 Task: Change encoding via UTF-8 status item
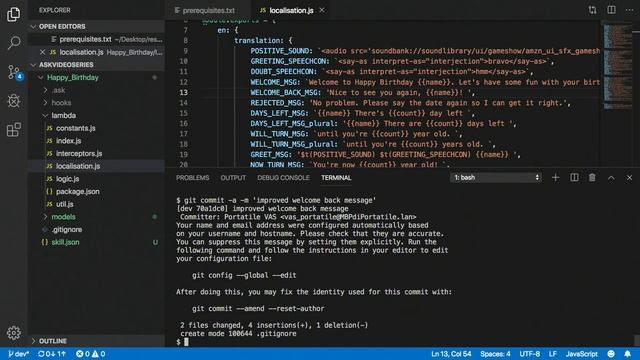pyautogui.click(x=529, y=354)
